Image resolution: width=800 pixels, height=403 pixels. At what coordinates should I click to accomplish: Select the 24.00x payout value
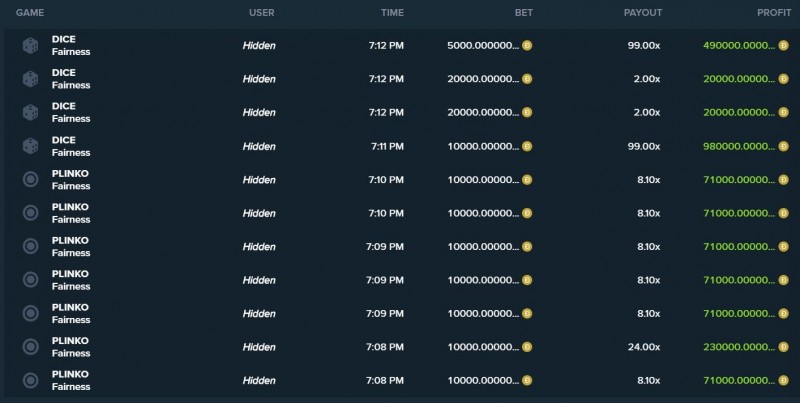coord(644,347)
